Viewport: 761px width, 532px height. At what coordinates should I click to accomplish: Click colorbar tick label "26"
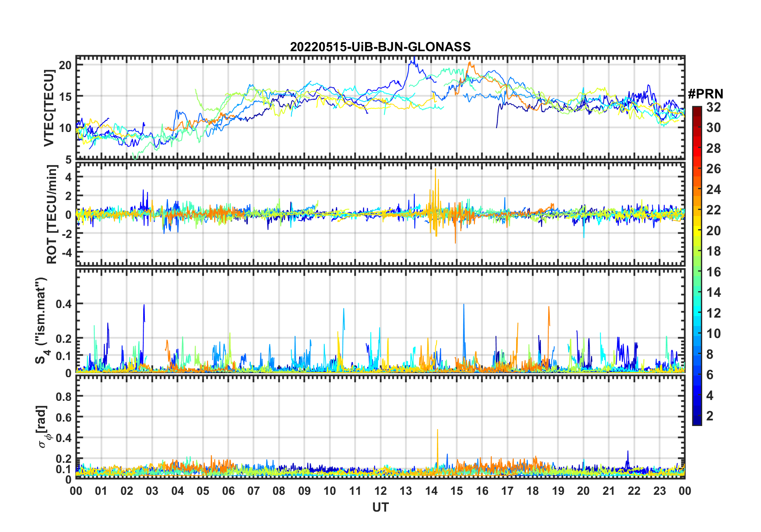pyautogui.click(x=713, y=169)
